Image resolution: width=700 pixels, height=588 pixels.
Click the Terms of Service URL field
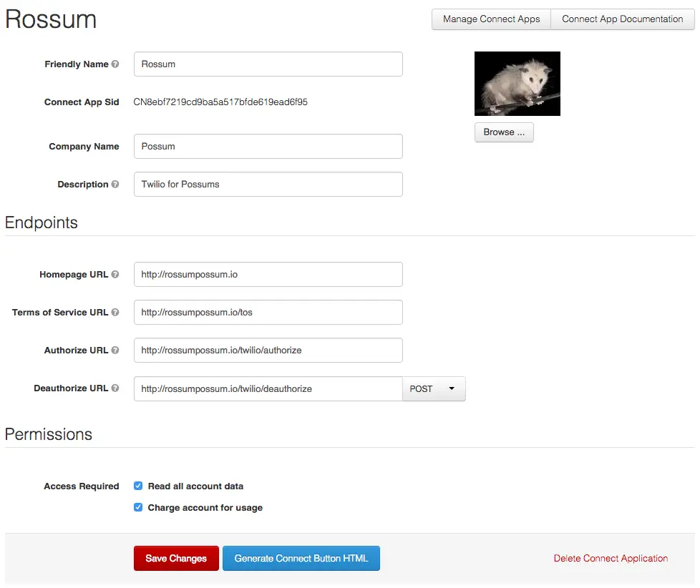(268, 313)
